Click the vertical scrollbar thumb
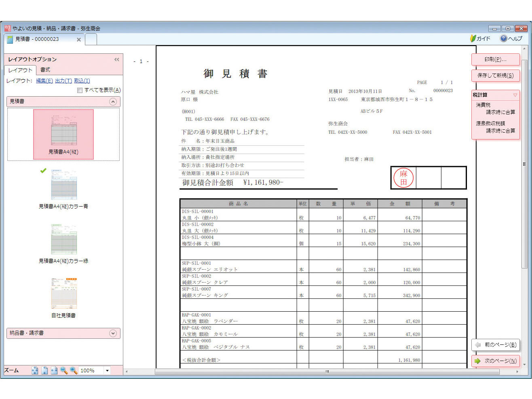Screen dimensions: 532x399 tap(525, 164)
